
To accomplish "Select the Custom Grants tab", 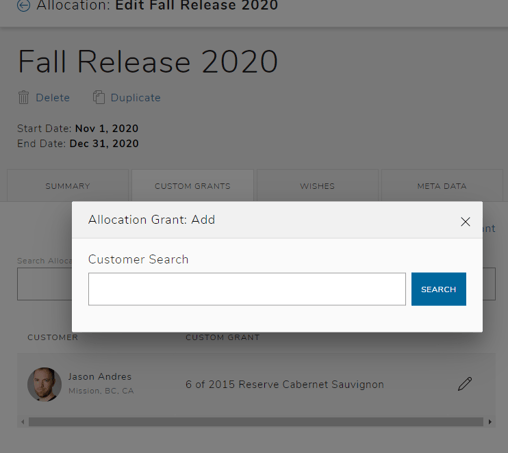I will click(x=192, y=186).
